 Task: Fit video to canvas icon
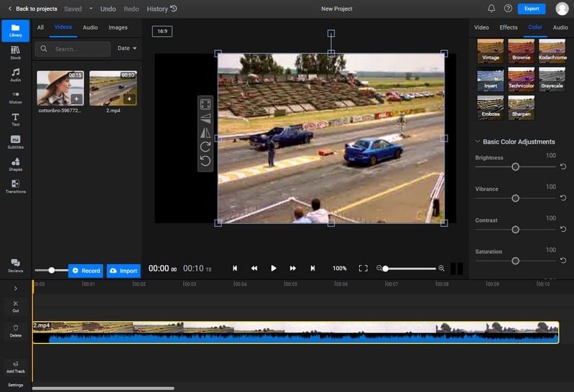205,104
